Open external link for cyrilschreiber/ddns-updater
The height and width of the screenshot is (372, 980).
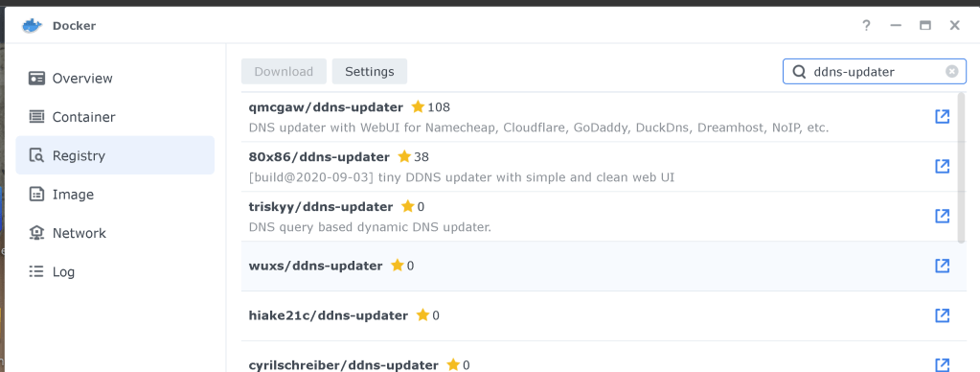[942, 365]
